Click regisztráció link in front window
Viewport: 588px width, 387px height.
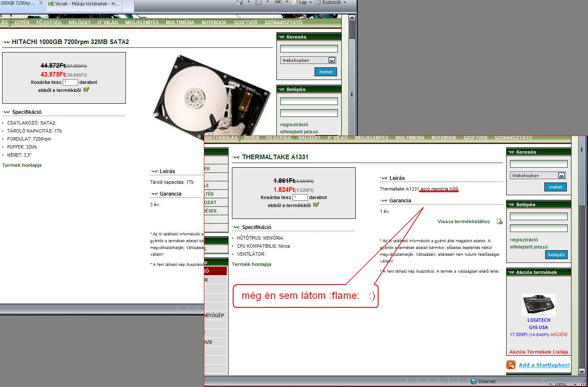[x=524, y=240]
